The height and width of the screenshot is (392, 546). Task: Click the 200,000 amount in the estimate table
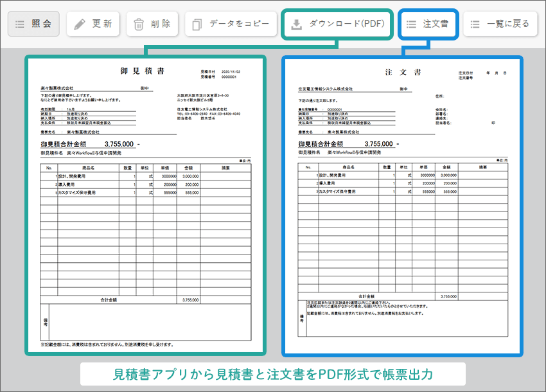192,184
